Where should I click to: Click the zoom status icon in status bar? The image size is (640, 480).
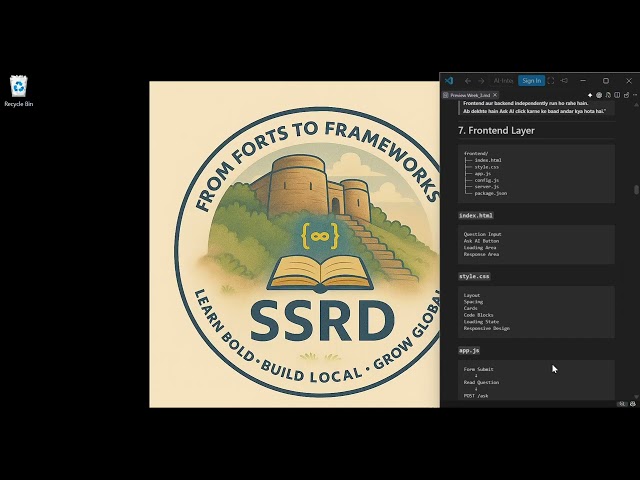click(622, 404)
